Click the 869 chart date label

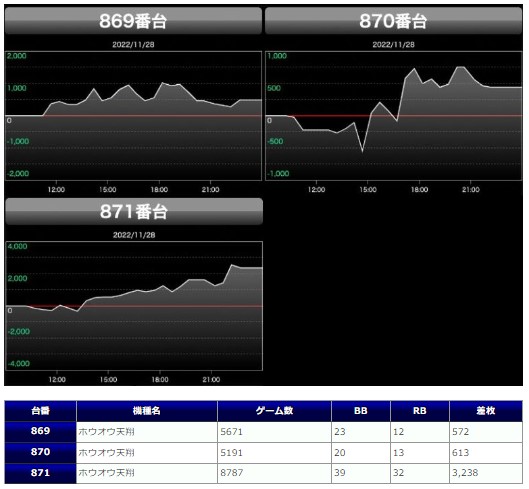pos(133,45)
